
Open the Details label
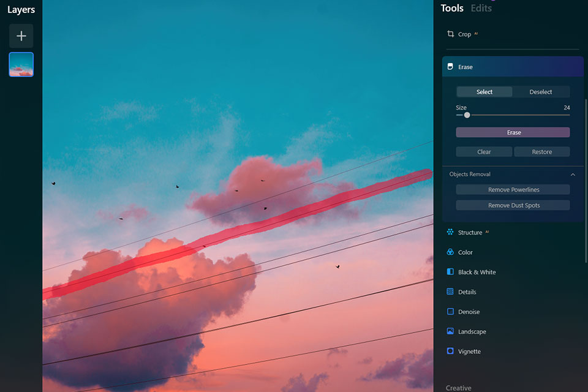pyautogui.click(x=467, y=292)
